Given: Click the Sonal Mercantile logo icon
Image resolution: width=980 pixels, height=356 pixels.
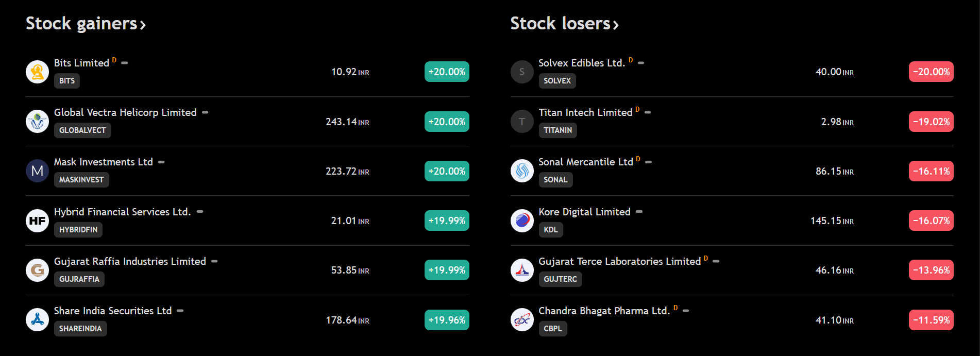Looking at the screenshot, I should coord(522,171).
